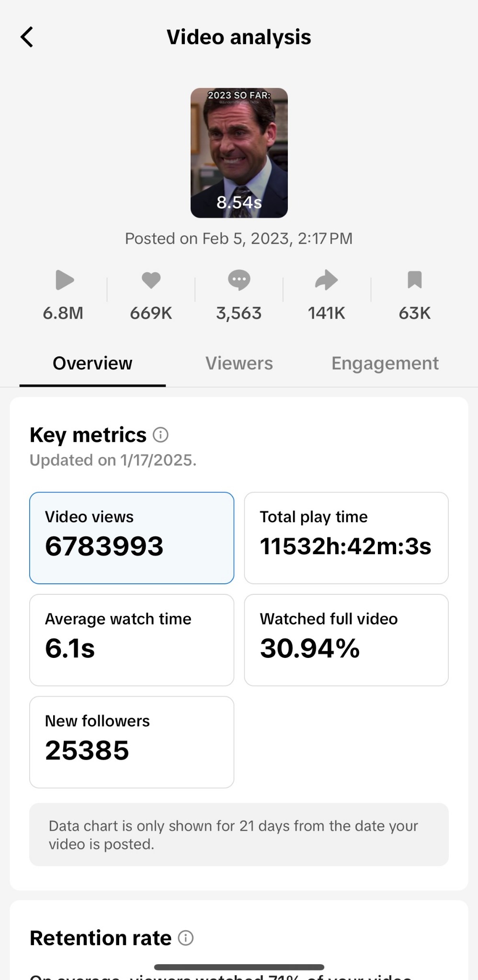The height and width of the screenshot is (980, 478).
Task: Open the video thumbnail preview
Action: coord(239,153)
